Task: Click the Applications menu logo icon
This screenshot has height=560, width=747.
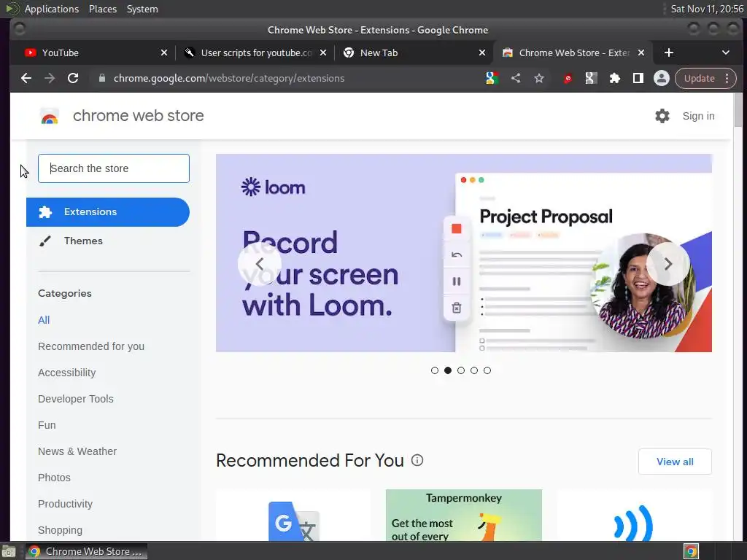Action: pyautogui.click(x=12, y=9)
